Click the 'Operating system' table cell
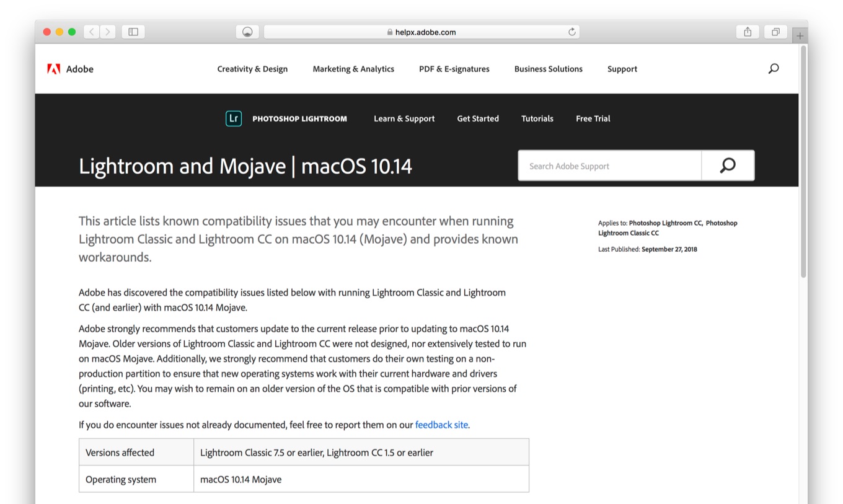 [136, 479]
